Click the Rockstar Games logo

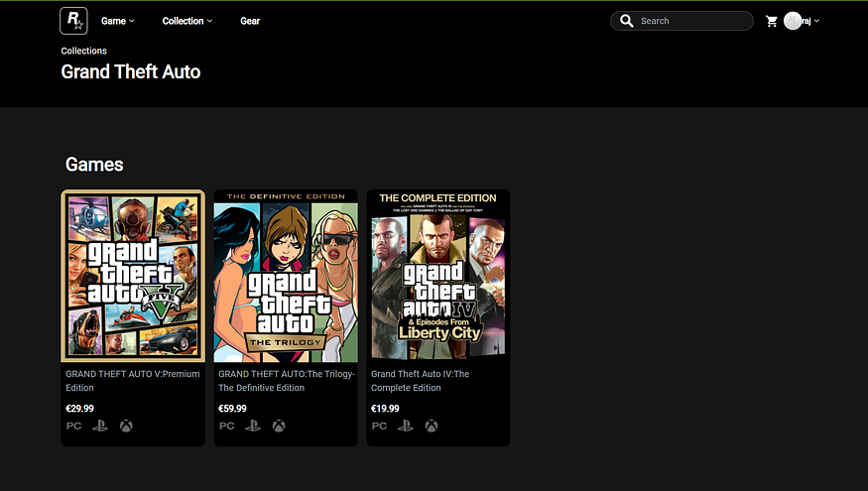(73, 21)
